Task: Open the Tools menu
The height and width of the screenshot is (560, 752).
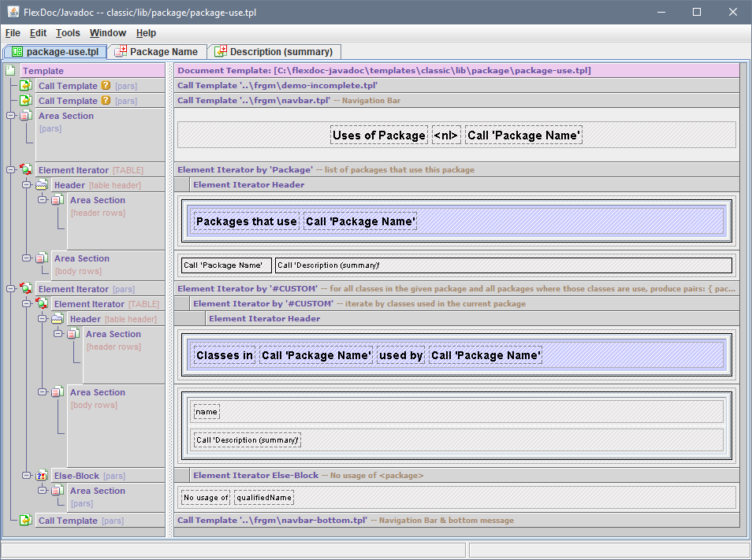Action: (x=68, y=33)
